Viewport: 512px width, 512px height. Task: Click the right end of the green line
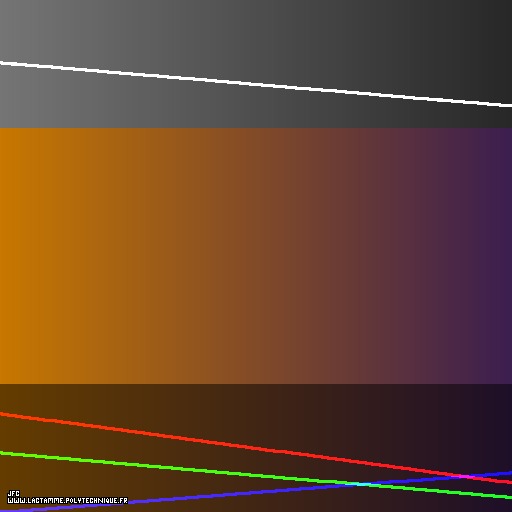point(509,497)
